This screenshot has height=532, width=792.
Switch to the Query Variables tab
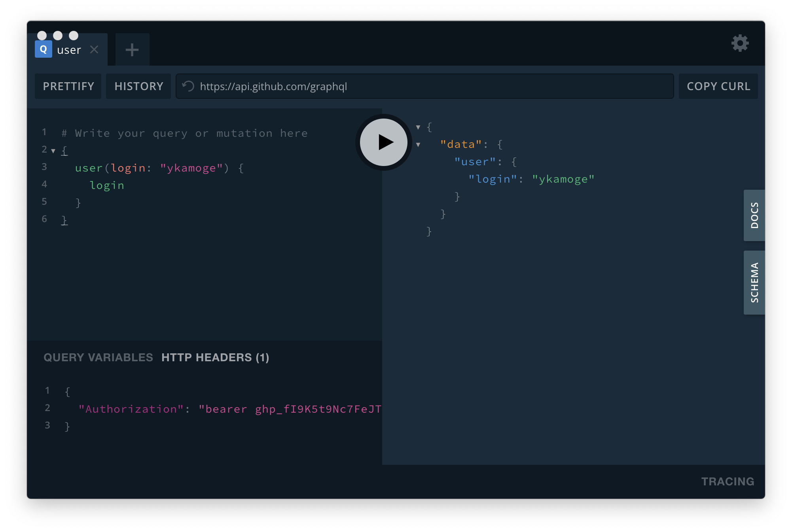coord(98,357)
